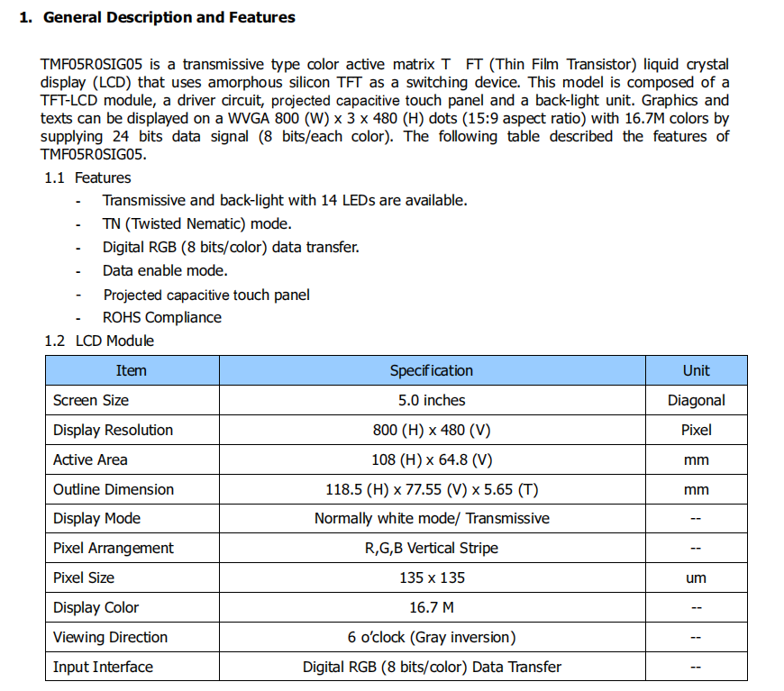Screen dimensions: 784x691
Task: Click the 'um' unit cell
Action: coord(696,578)
